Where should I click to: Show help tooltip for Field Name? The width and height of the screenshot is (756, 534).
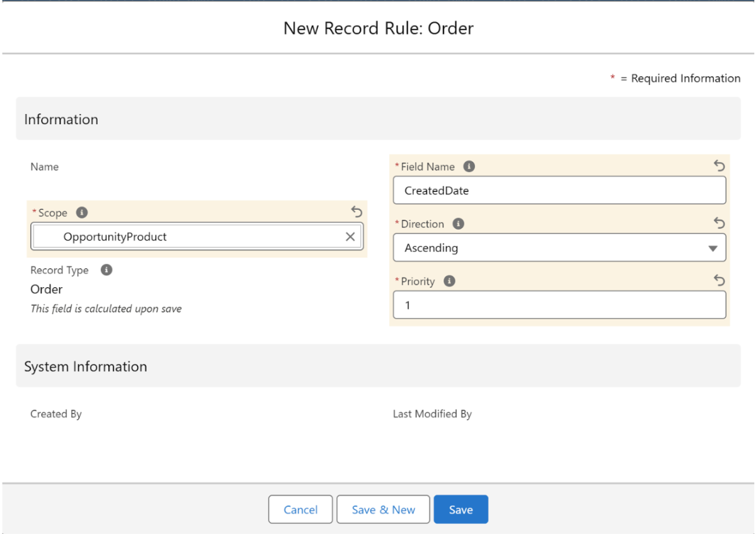[469, 167]
